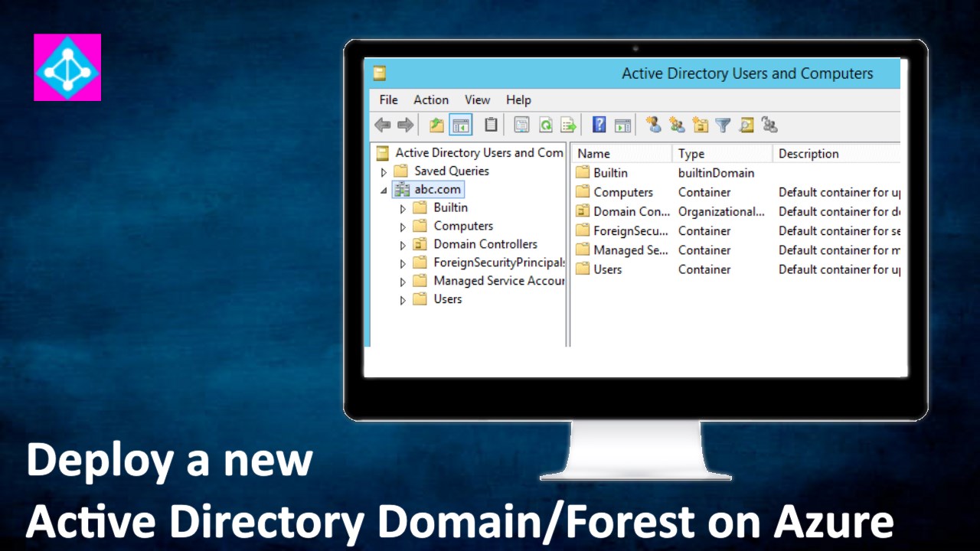Select Saved Queries in the tree
This screenshot has width=980, height=551.
coord(442,171)
